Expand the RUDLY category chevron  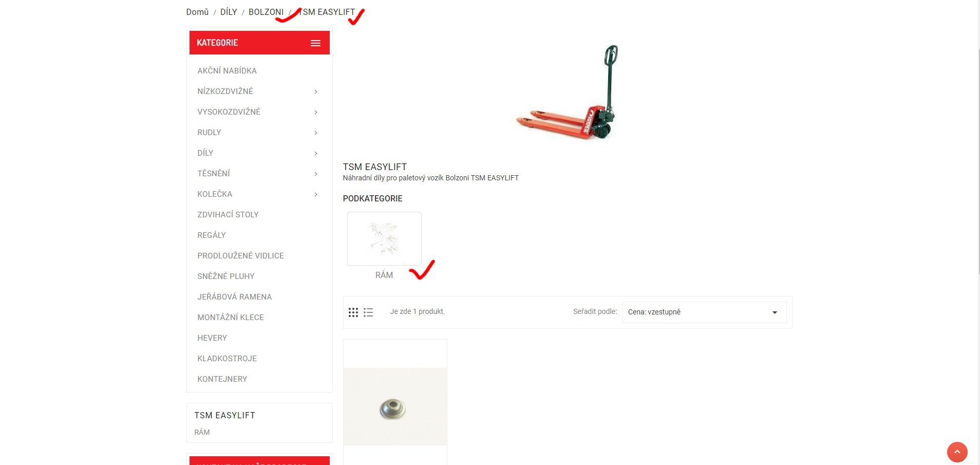click(316, 133)
